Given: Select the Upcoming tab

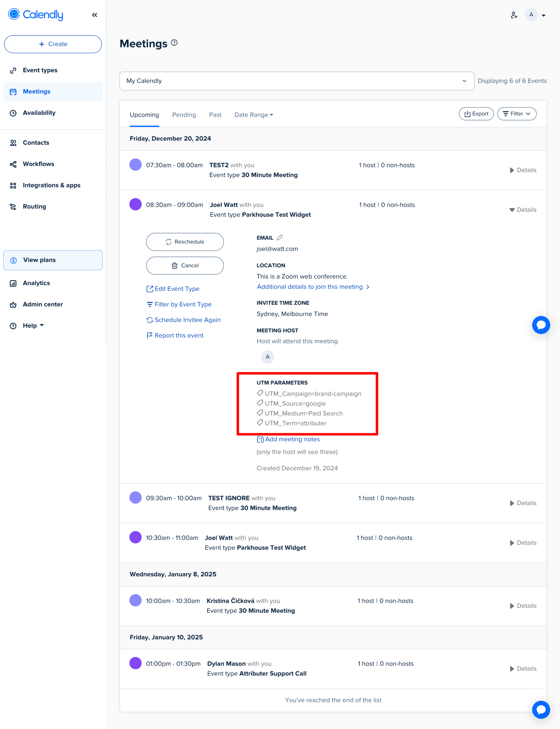Looking at the screenshot, I should (144, 115).
